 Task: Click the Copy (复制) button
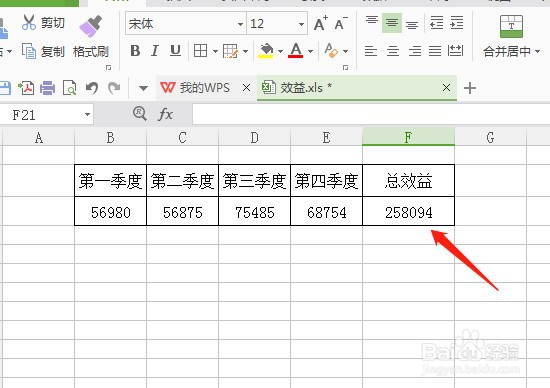[43, 51]
